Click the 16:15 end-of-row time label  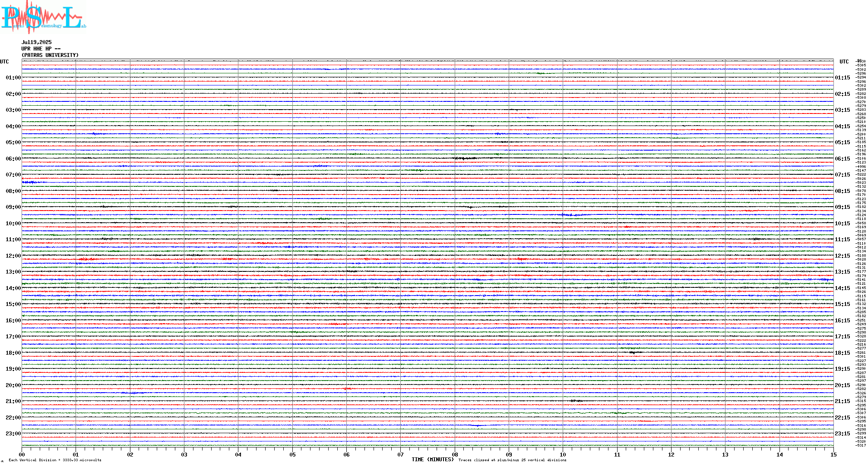[843, 321]
